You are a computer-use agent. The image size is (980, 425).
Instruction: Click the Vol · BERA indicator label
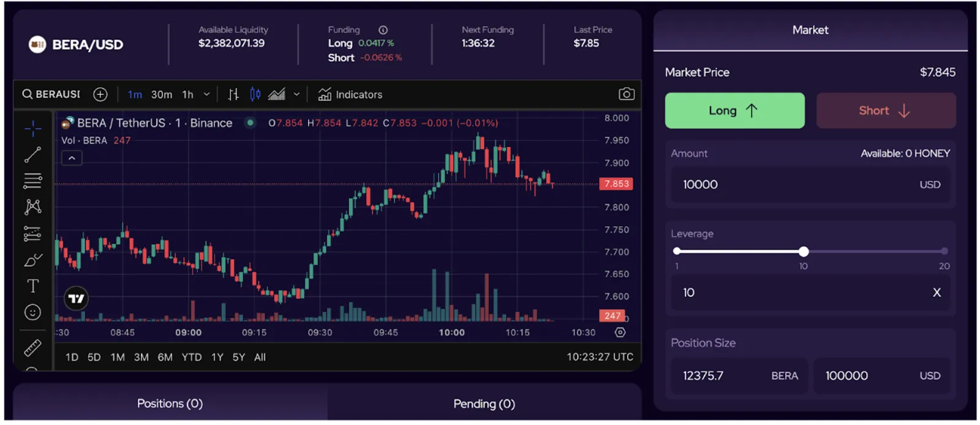(x=85, y=140)
